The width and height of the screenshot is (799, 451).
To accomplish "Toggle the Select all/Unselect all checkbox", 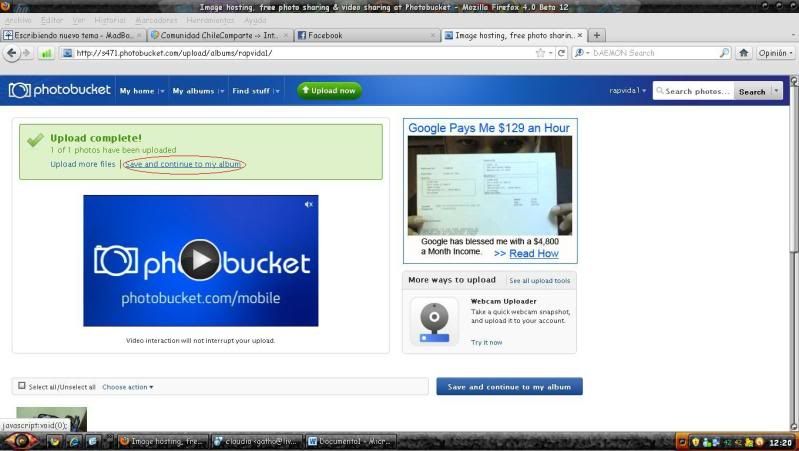I will point(22,386).
